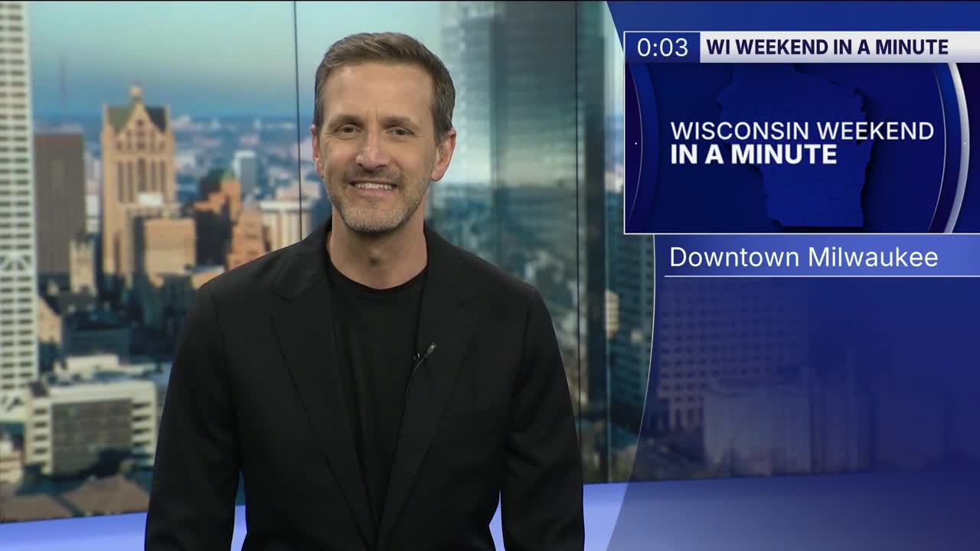Click the WISCONSIN WEEKEND title text
Screen dimensions: 980x551
(802, 131)
